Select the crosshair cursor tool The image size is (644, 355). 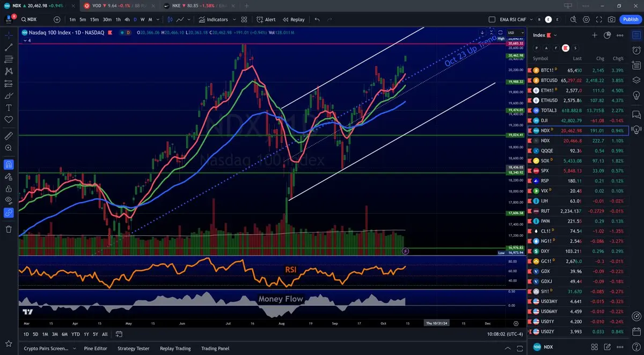coord(9,34)
